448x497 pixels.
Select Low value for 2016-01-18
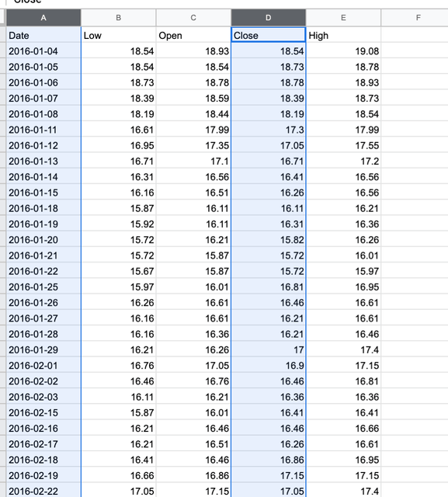[119, 208]
